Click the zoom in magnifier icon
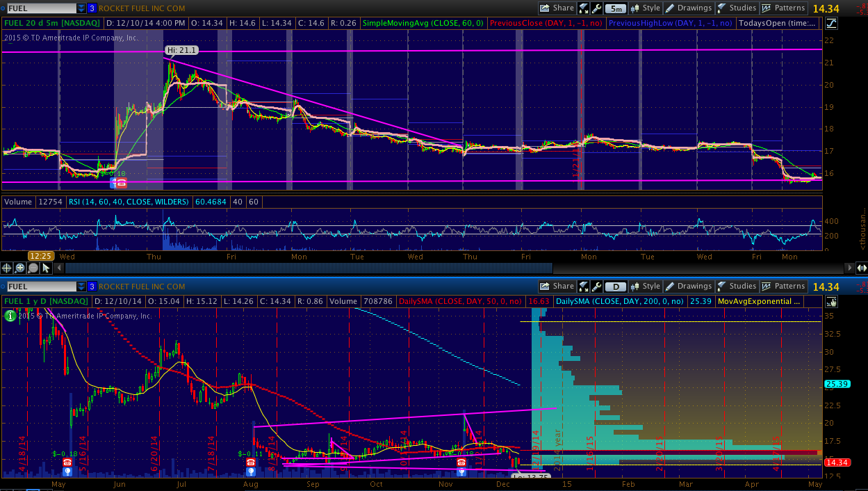 (20, 268)
